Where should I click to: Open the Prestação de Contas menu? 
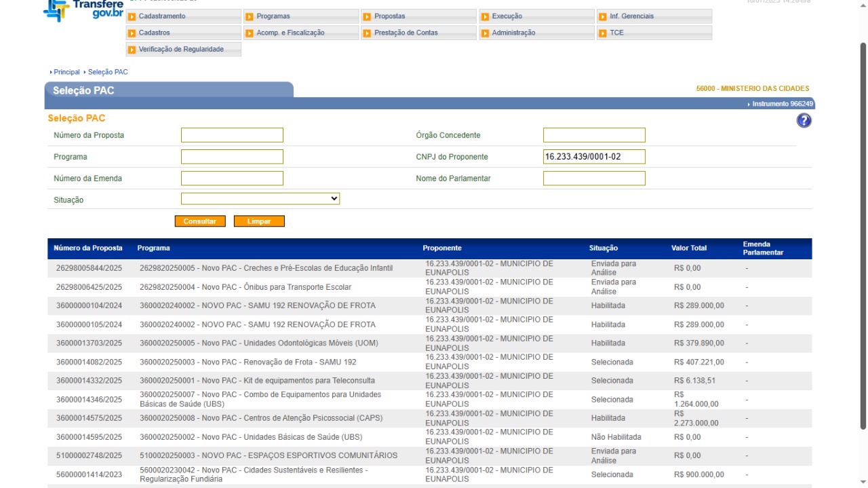(406, 33)
